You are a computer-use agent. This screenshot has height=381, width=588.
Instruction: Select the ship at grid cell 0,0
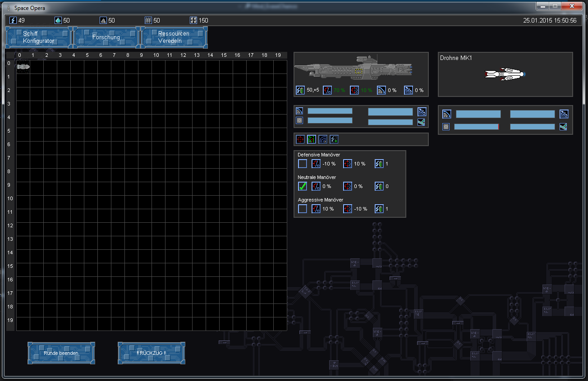23,67
